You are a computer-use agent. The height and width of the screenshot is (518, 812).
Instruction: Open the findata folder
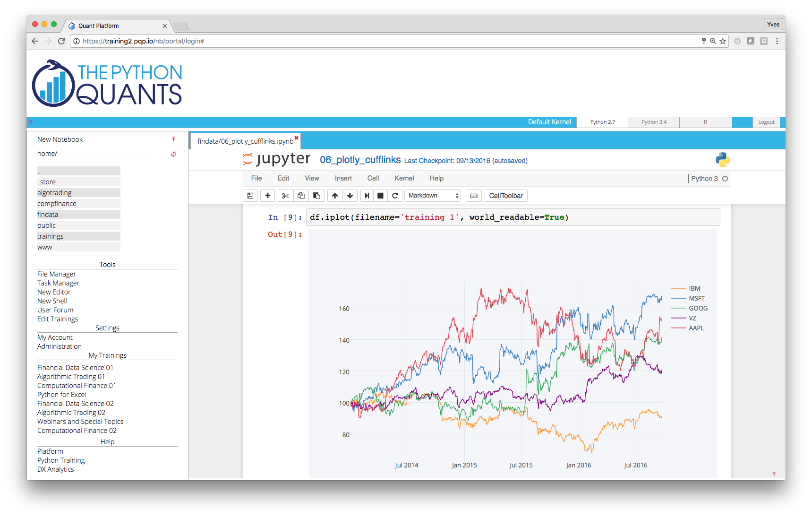click(79, 215)
